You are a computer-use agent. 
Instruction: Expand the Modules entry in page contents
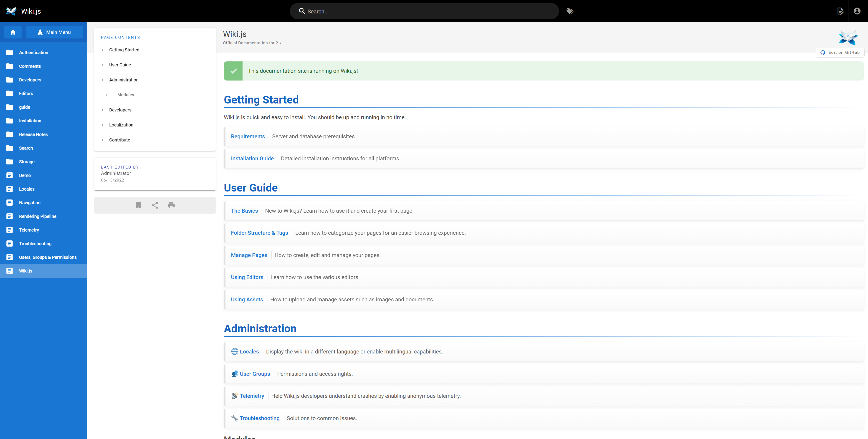[x=106, y=95]
